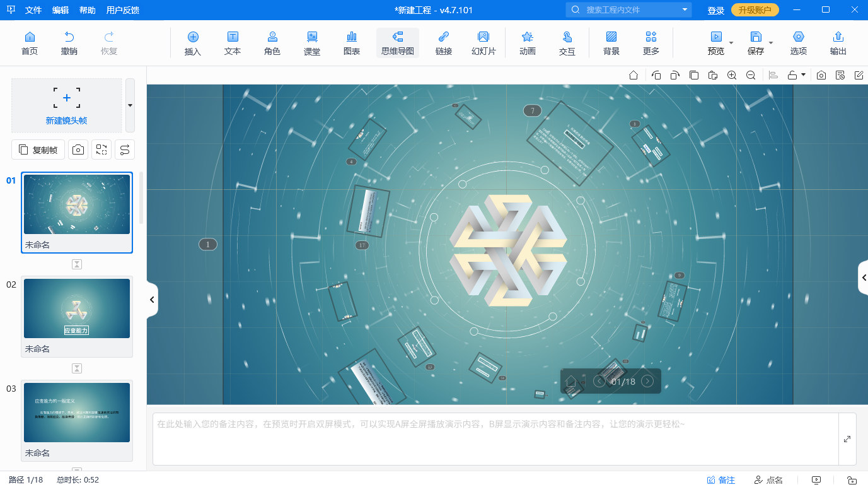Click the timed panel icon in canvas toolbar

point(840,75)
